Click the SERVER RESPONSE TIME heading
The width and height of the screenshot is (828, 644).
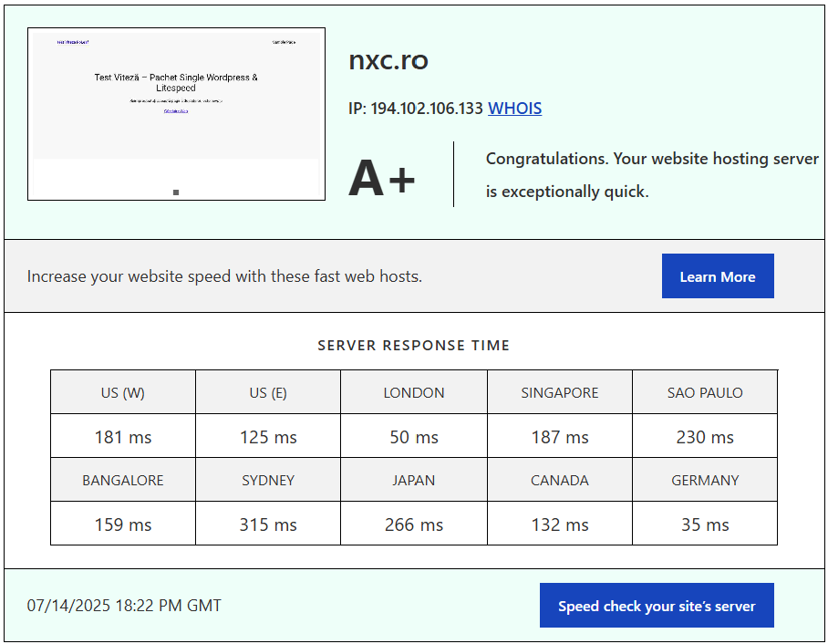point(413,346)
